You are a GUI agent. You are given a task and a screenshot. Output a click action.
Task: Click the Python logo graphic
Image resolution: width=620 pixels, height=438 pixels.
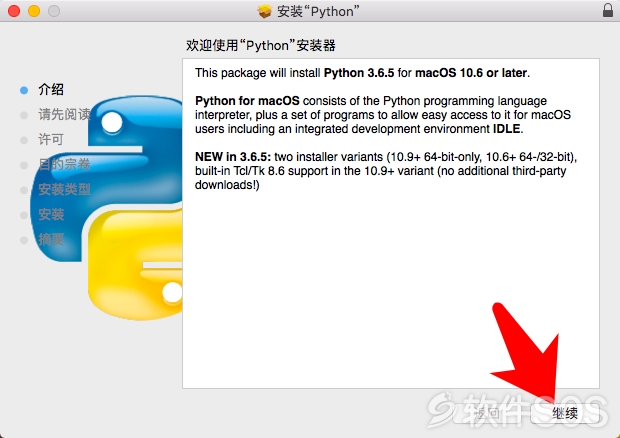107,208
